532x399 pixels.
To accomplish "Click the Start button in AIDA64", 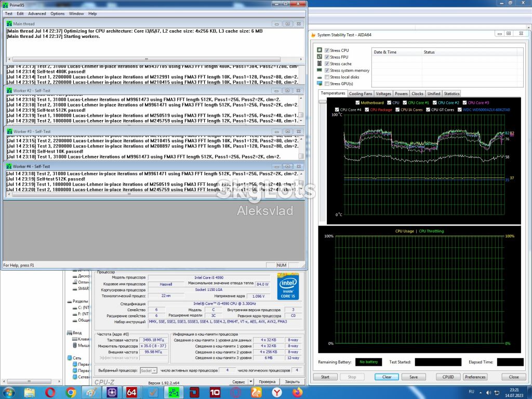I will pyautogui.click(x=325, y=377).
